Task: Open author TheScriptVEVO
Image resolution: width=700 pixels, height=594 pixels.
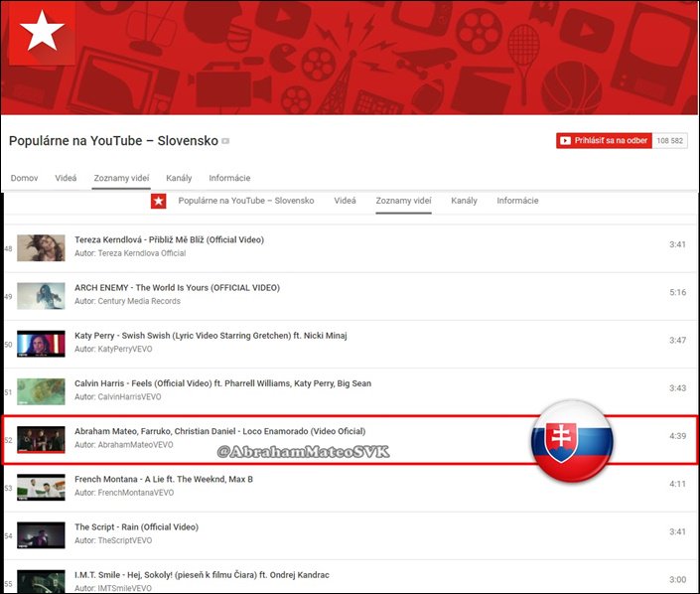Action: click(x=125, y=540)
